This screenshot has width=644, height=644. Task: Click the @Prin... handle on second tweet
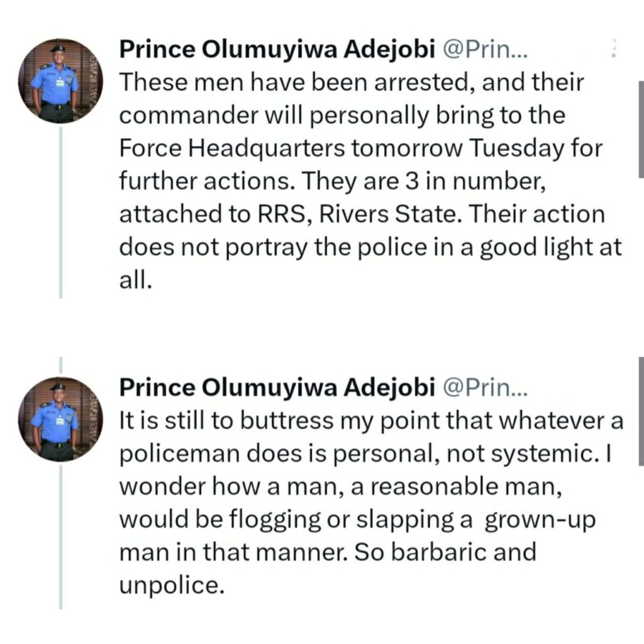click(485, 387)
